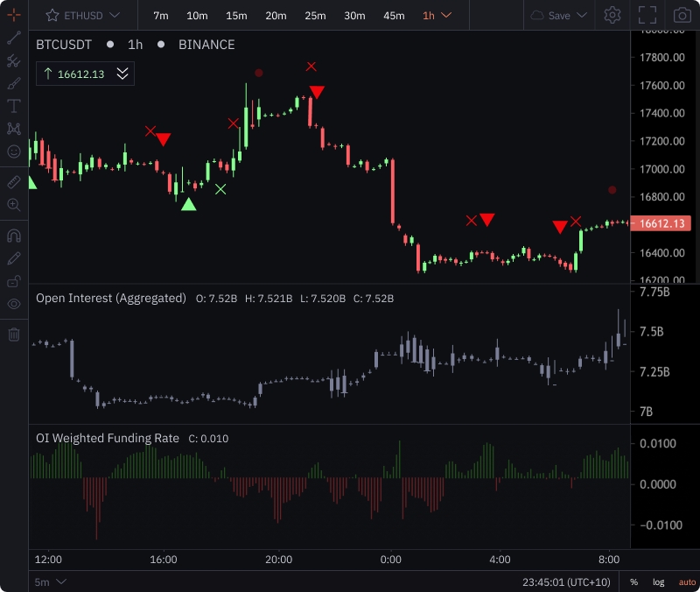Expand the legend double-chevron next to 16612.13
Screen dimensions: 700x592
[x=122, y=74]
